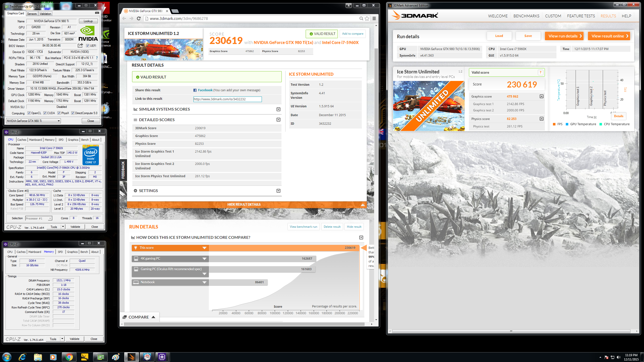This screenshot has height=362, width=644.
Task: Click the Bus Interface question mark in GPU-Z
Action: (97, 58)
